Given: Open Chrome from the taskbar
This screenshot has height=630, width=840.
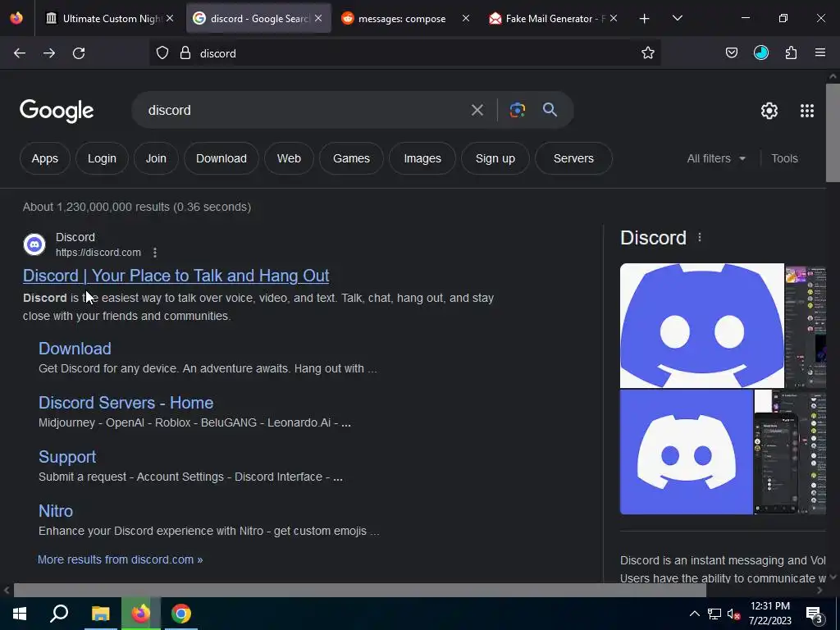Looking at the screenshot, I should 181,614.
